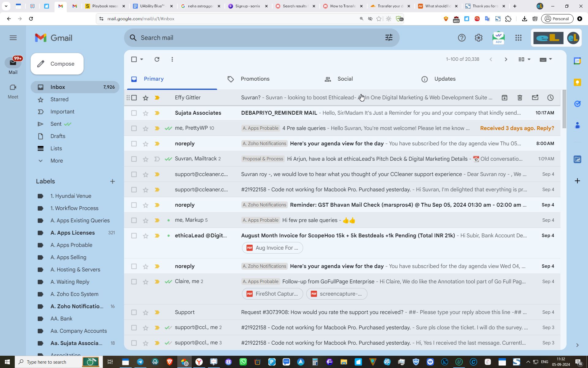Expand More in left sidebar
The image size is (588, 368).
[57, 161]
